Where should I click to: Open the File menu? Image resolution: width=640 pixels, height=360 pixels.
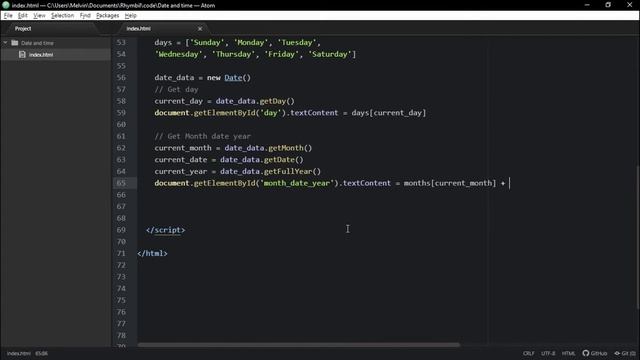pos(8,16)
